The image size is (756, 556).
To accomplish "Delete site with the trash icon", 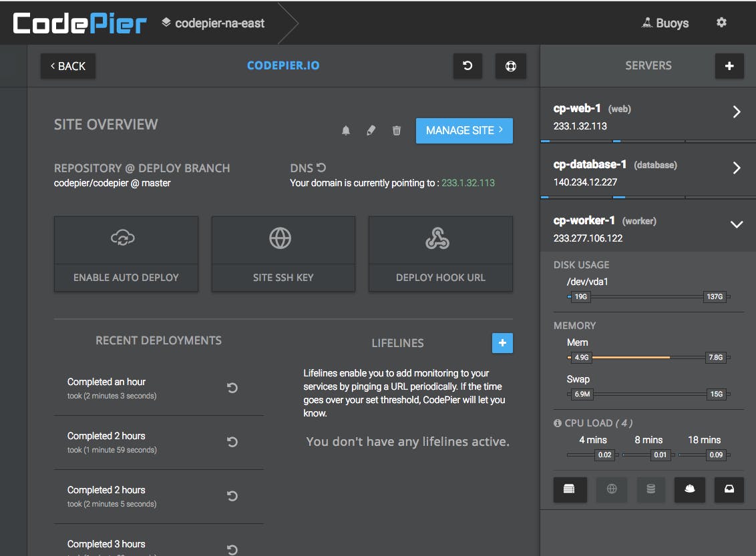I will 396,131.
